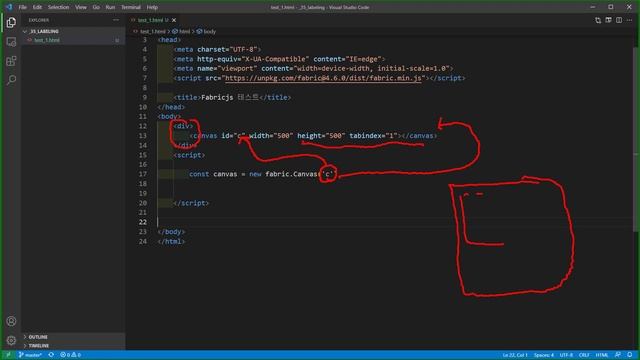Open the Selection menu
The height and width of the screenshot is (360, 640).
(x=58, y=7)
